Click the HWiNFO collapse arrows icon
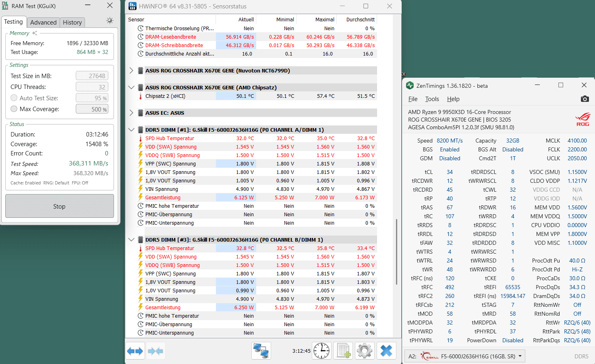The image size is (595, 364). point(155,351)
